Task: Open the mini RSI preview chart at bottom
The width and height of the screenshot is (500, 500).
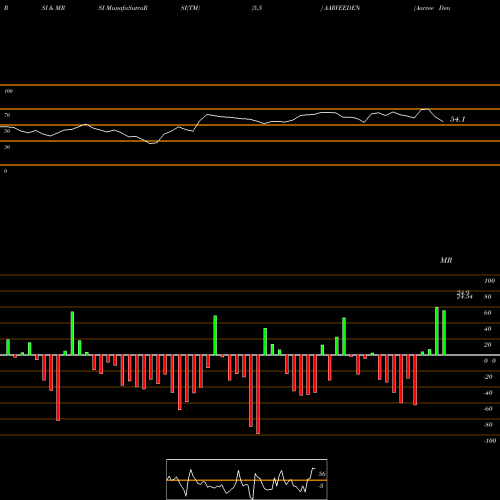Action: coord(247,479)
